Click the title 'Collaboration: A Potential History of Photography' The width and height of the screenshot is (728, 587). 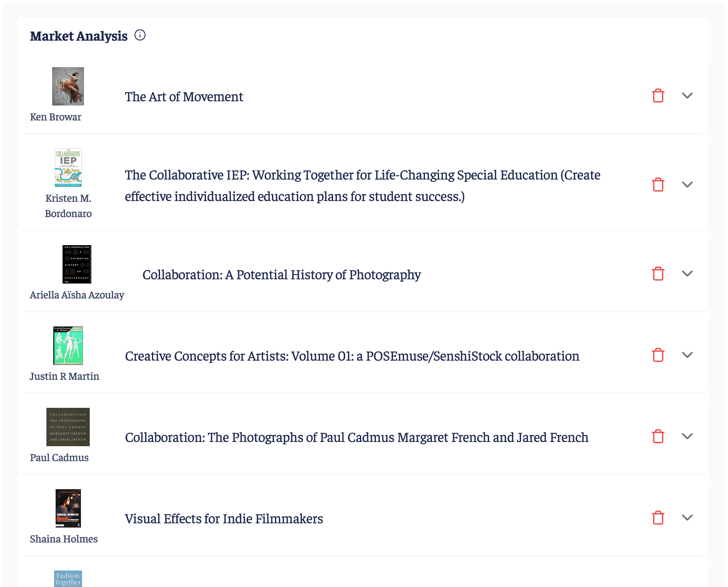coord(281,274)
